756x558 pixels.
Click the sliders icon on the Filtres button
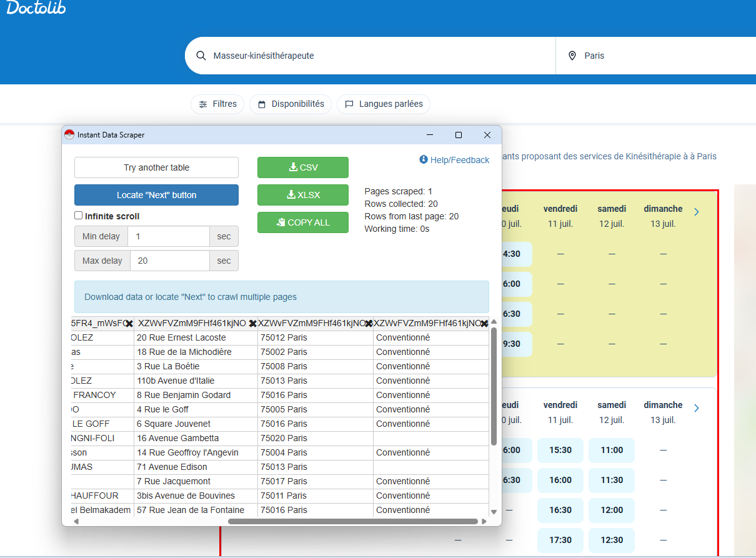pyautogui.click(x=202, y=104)
